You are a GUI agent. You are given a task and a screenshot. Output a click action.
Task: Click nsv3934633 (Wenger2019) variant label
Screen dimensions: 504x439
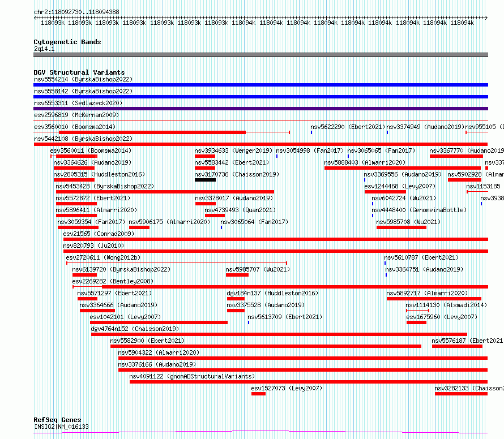click(x=233, y=150)
